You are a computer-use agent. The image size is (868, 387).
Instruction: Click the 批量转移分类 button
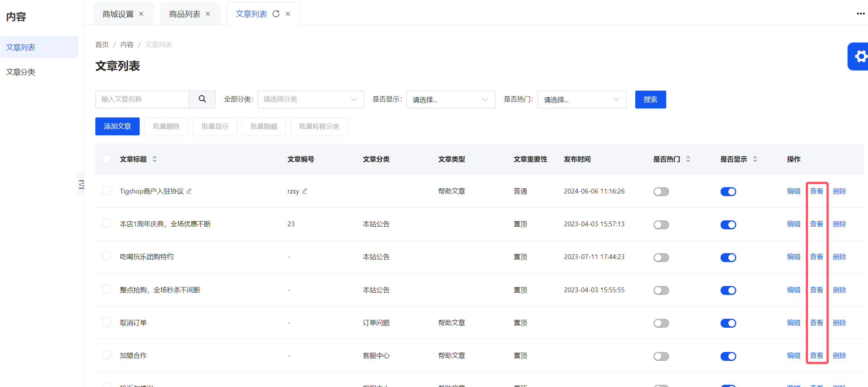pyautogui.click(x=319, y=126)
